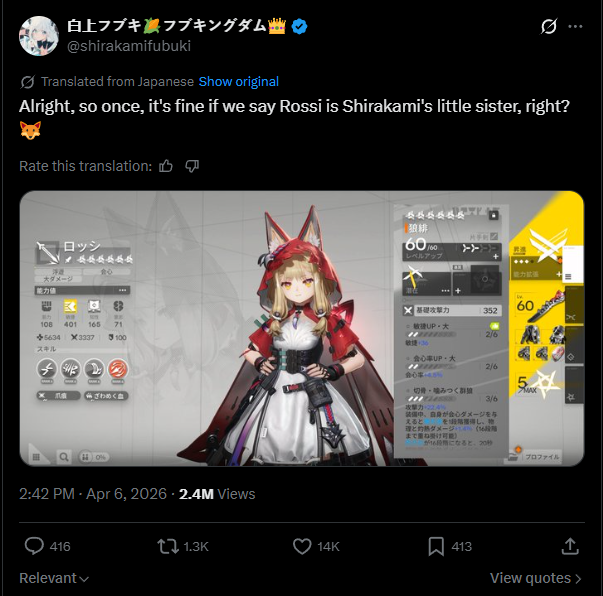
Task: Click Show original link
Action: pos(238,82)
